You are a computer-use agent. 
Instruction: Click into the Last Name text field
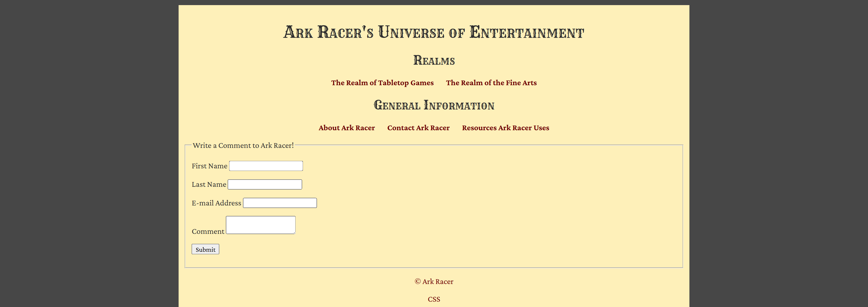click(265, 184)
